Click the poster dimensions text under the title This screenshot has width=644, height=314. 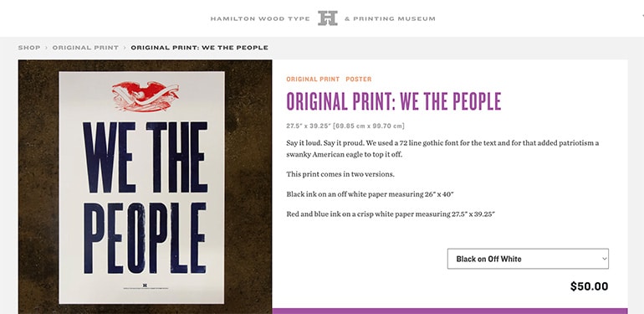(x=345, y=126)
